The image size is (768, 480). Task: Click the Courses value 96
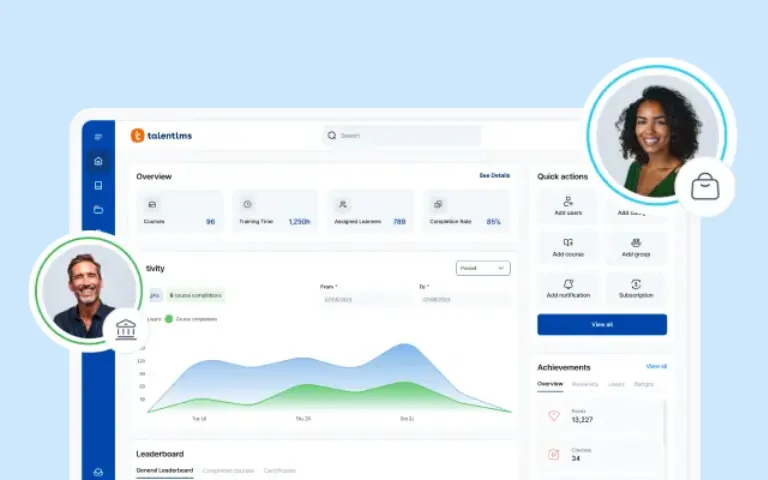coord(210,222)
